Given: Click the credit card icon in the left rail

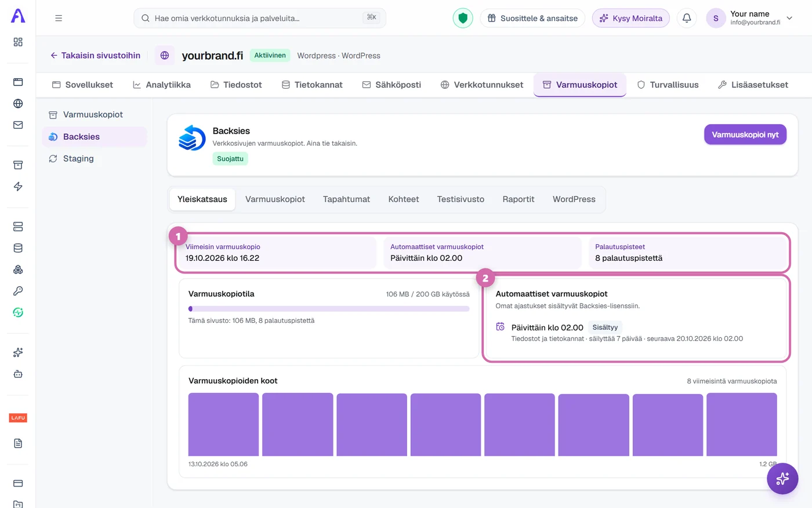Looking at the screenshot, I should (18, 483).
